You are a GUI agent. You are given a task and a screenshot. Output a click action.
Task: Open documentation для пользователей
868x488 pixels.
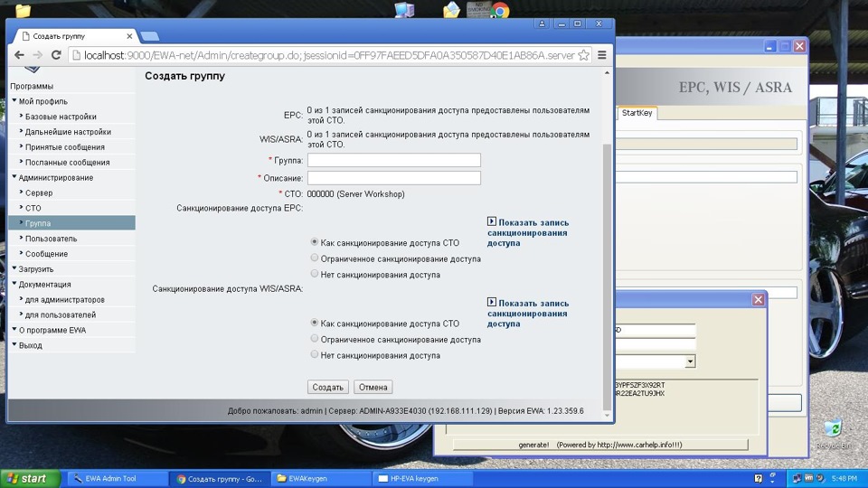[x=61, y=314]
